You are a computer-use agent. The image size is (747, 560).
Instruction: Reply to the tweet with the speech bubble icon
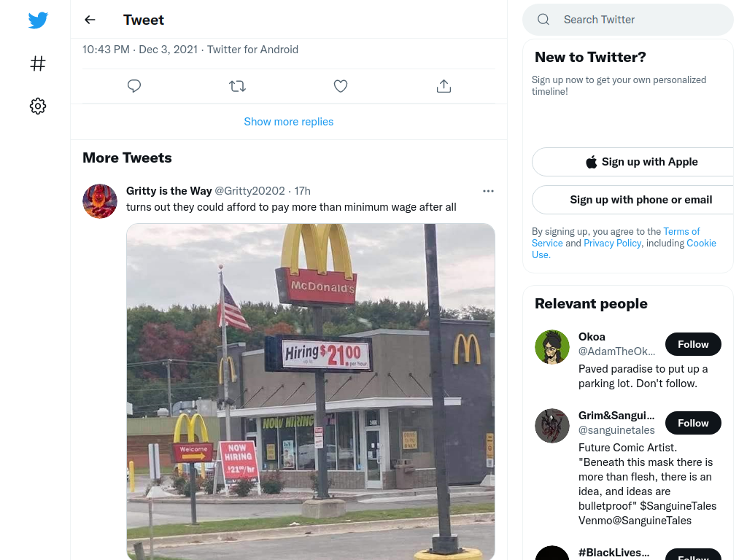click(134, 86)
